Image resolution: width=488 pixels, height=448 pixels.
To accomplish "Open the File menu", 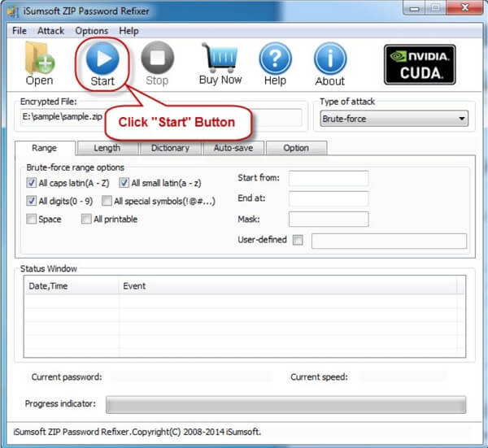I will [20, 31].
